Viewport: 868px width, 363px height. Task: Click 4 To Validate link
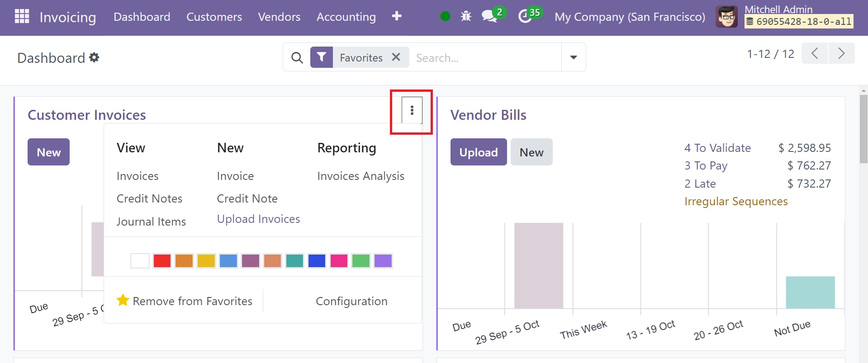coord(717,148)
